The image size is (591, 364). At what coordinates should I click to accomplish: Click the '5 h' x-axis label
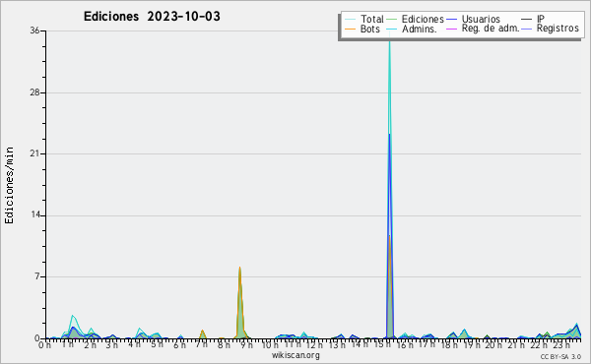pyautogui.click(x=157, y=344)
